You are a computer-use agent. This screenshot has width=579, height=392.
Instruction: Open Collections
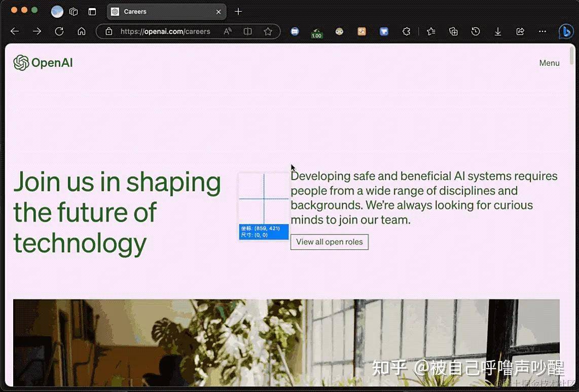pyautogui.click(x=453, y=31)
